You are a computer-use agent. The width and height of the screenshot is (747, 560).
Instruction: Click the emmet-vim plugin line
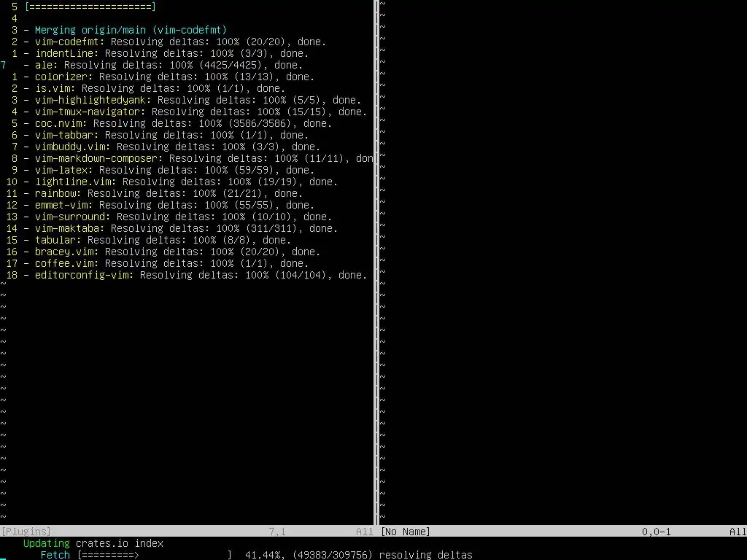pyautogui.click(x=169, y=205)
